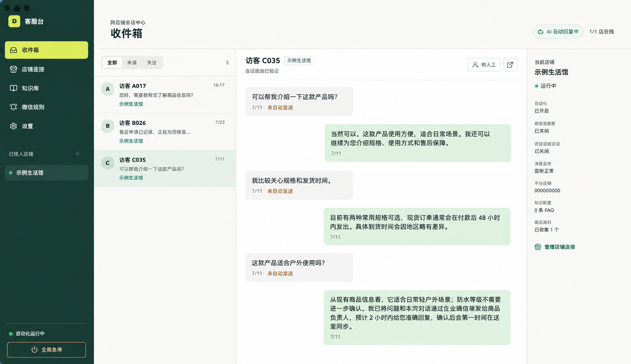Click avatar B of 访客 B026
This screenshot has height=364, width=631.
point(107,126)
